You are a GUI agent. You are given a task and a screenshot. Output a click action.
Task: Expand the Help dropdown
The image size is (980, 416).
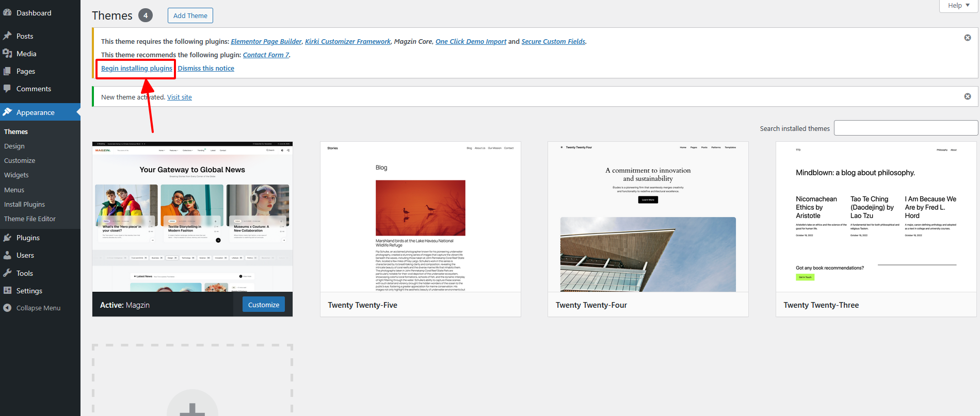point(958,6)
